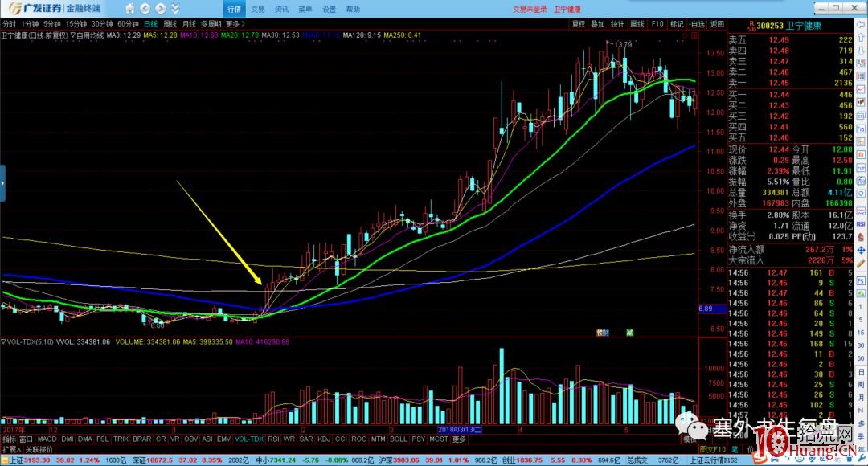
Task: Click the 创业 1836.75 index in status bar
Action: coord(523,460)
